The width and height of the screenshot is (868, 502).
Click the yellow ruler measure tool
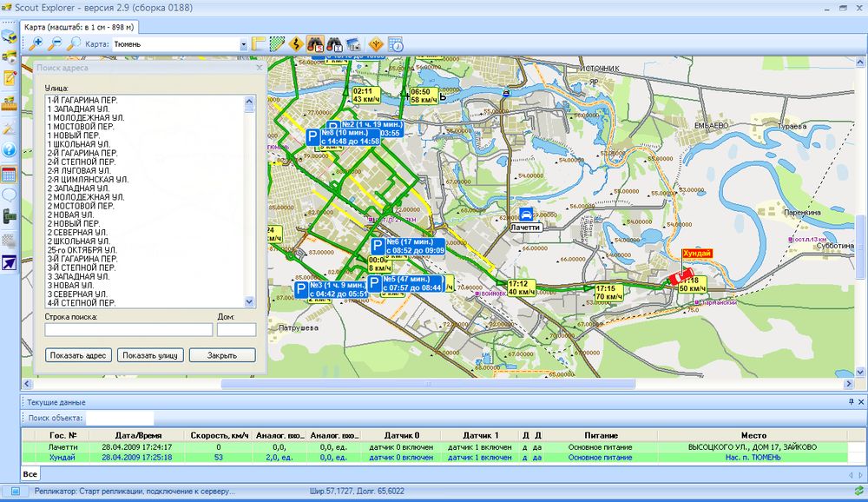(258, 43)
